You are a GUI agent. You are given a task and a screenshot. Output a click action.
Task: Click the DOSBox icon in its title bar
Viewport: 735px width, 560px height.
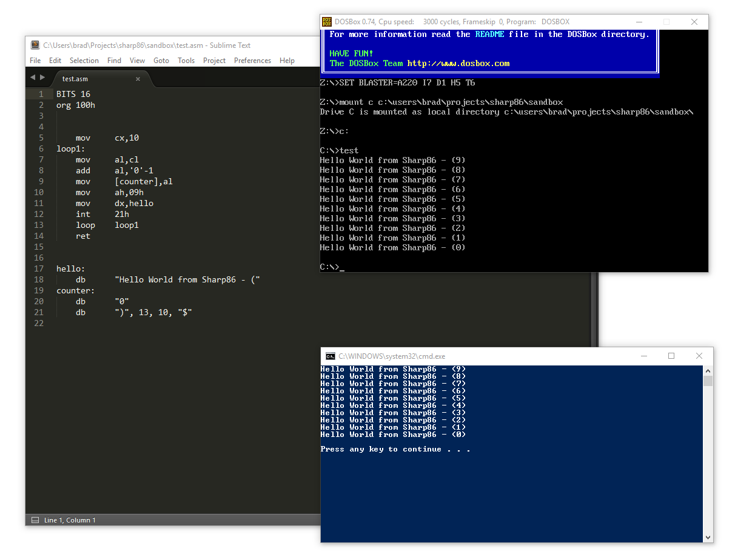327,22
